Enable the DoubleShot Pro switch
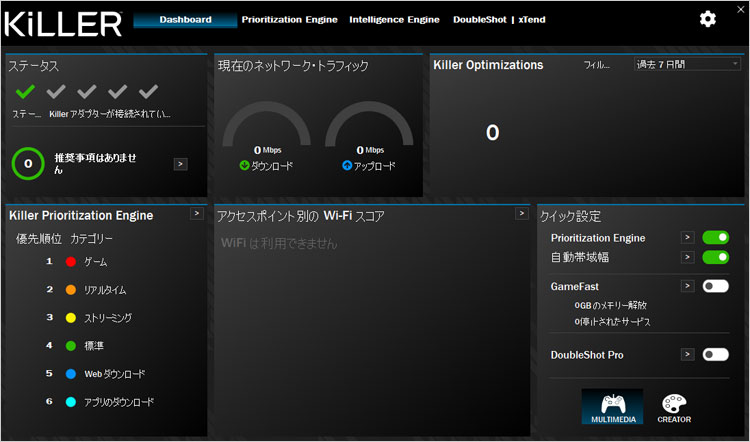This screenshot has width=750, height=442. tap(716, 354)
